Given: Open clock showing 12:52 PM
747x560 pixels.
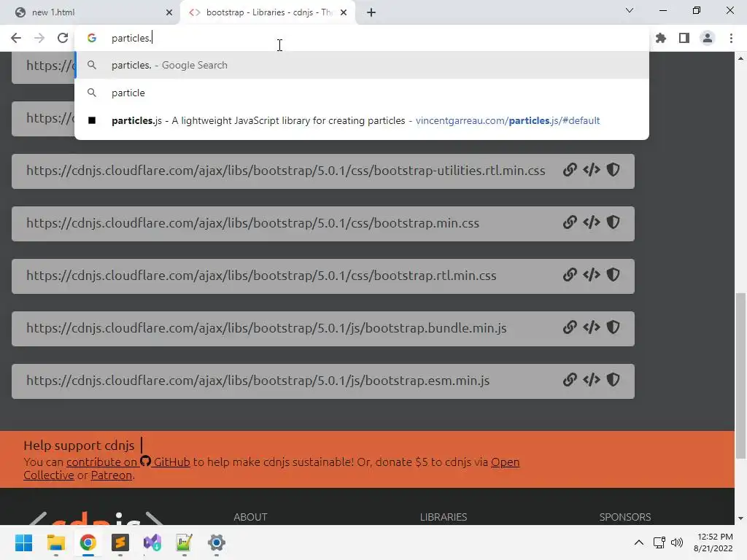Looking at the screenshot, I should click(713, 542).
